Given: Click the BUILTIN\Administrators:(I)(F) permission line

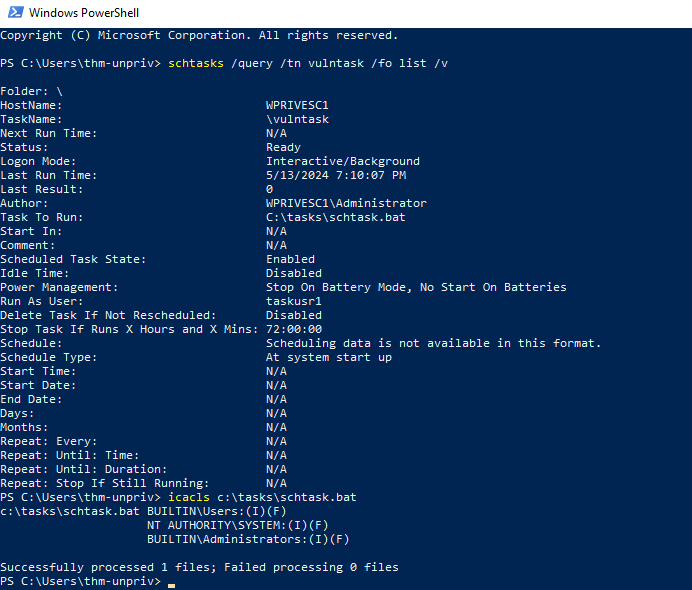Looking at the screenshot, I should 248,539.
